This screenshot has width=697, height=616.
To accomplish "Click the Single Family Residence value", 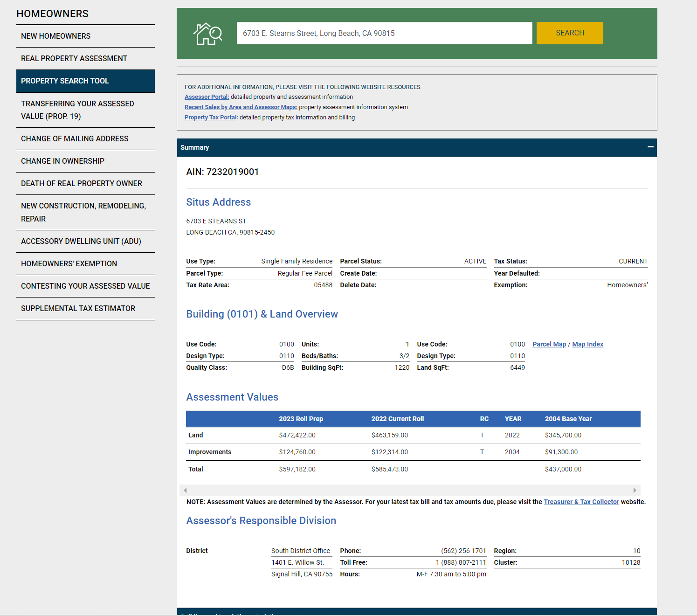I will pyautogui.click(x=297, y=261).
